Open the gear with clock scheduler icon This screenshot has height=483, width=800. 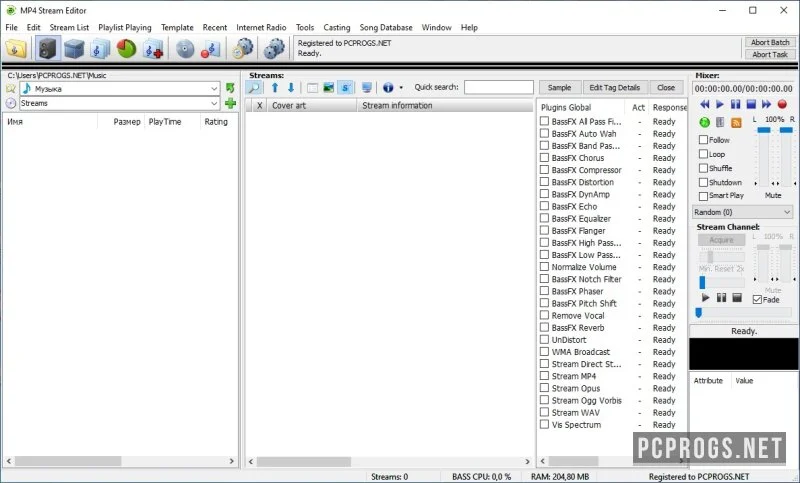(x=243, y=49)
